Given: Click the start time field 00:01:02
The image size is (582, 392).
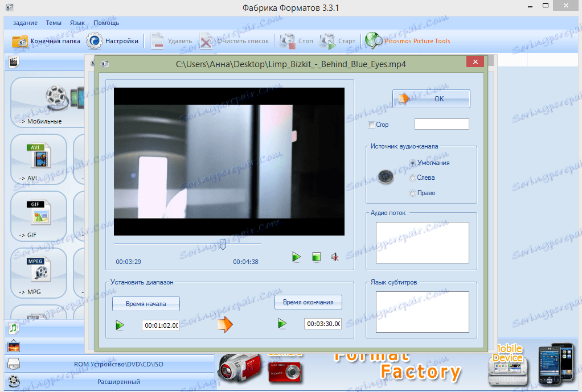Looking at the screenshot, I should tap(161, 325).
